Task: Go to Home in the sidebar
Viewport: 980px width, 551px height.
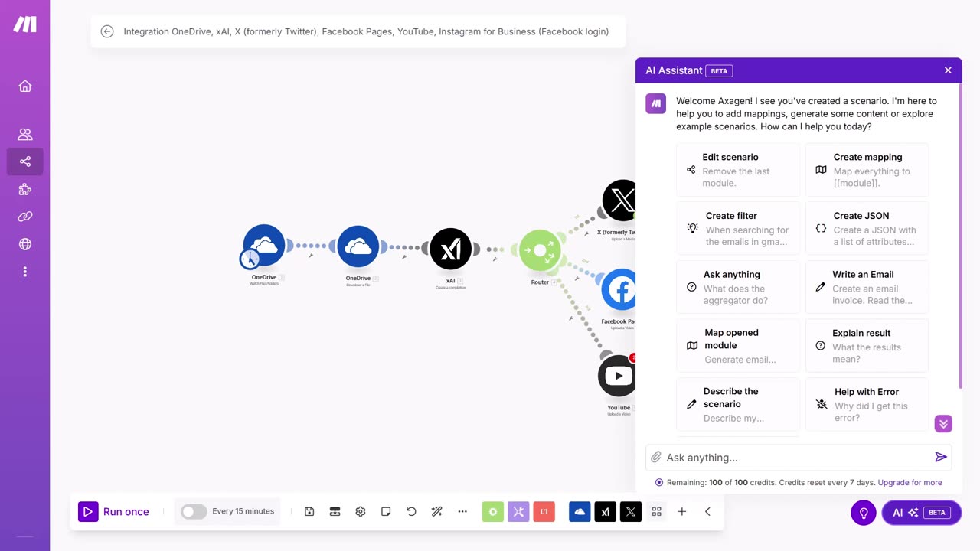Action: (x=25, y=86)
